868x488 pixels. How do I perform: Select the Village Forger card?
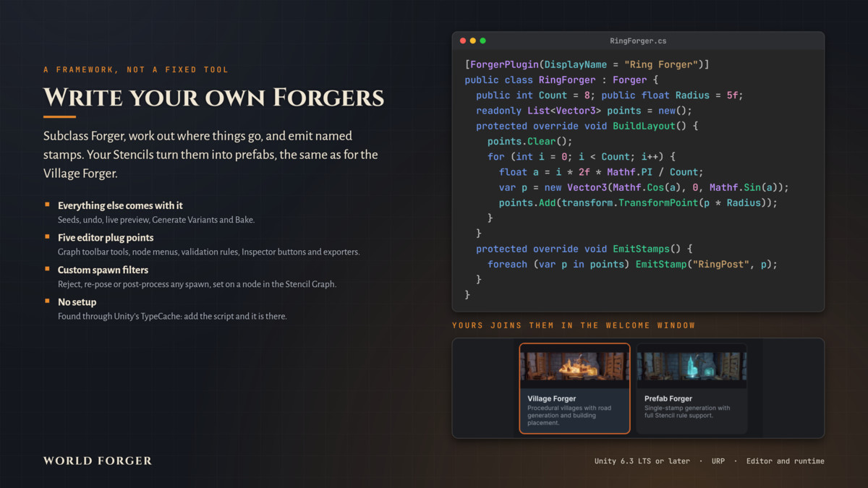(x=574, y=388)
